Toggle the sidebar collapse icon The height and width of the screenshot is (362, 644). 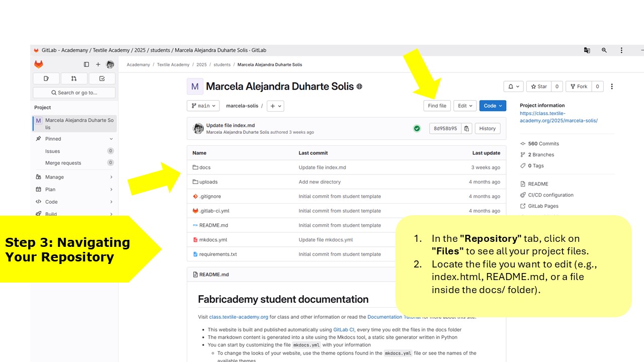coord(87,64)
